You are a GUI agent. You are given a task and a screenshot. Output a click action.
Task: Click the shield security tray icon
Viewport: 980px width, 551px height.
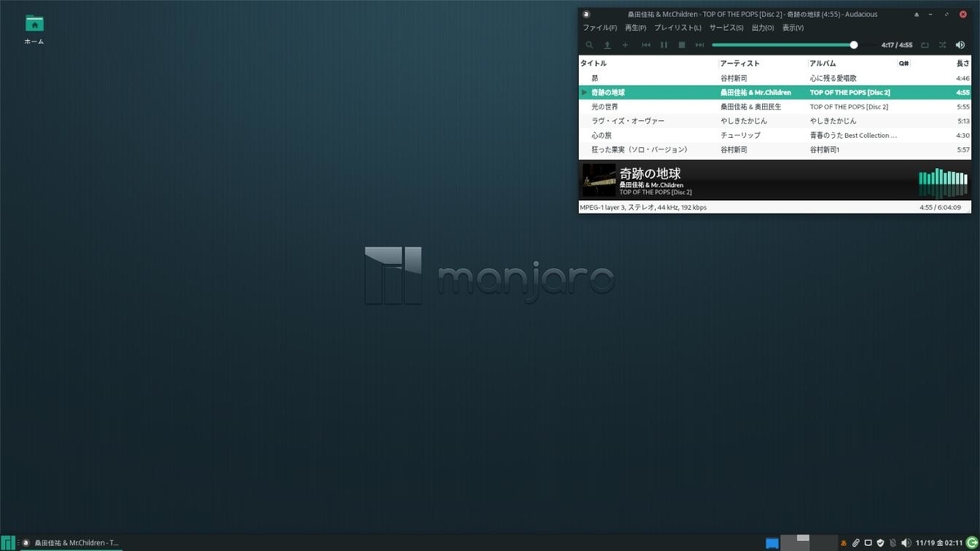point(880,543)
